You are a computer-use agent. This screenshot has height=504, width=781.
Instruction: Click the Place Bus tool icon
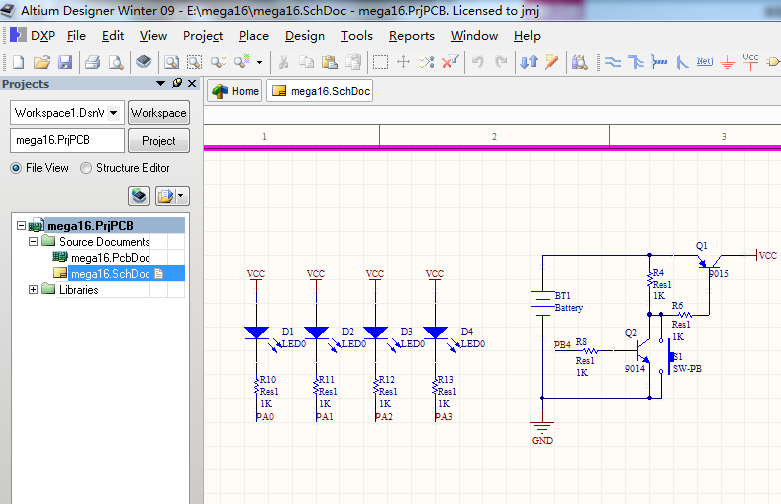tap(635, 62)
